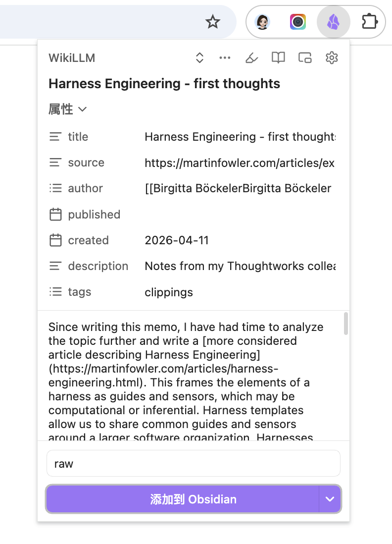Activate the highlighter tool
Image resolution: width=392 pixels, height=544 pixels.
click(x=252, y=58)
